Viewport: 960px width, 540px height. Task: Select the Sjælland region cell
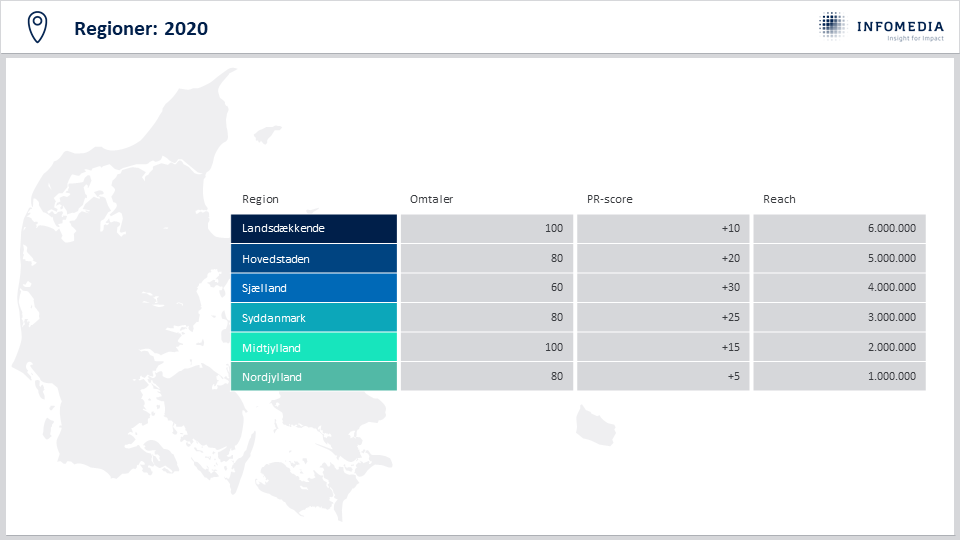point(313,288)
